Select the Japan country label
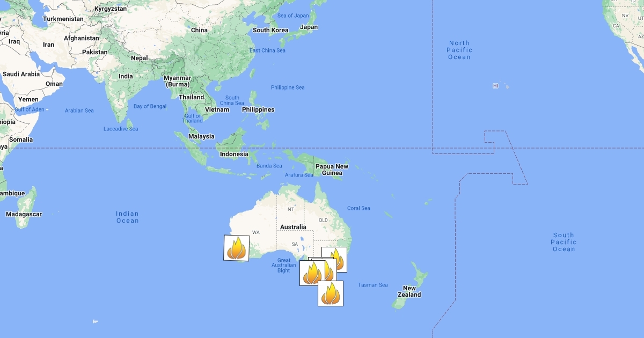This screenshot has height=338, width=644. pyautogui.click(x=309, y=27)
